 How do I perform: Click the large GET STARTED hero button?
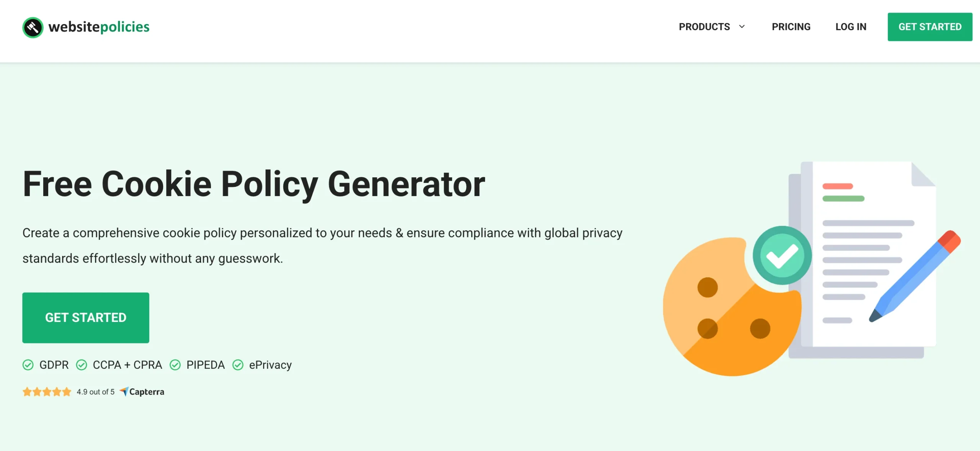click(85, 317)
